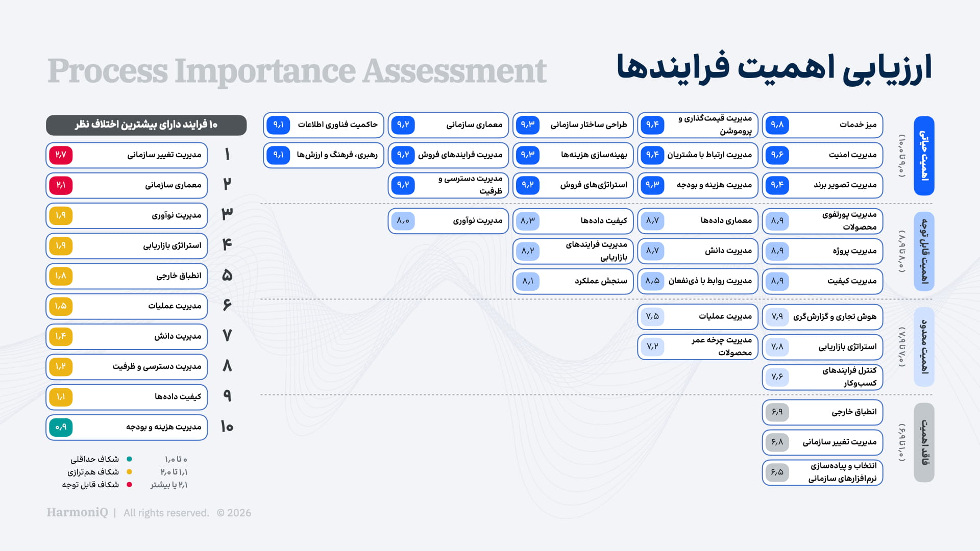Click the teal 0.9 badge of مدیریت هزینه و بودجه

(61, 428)
